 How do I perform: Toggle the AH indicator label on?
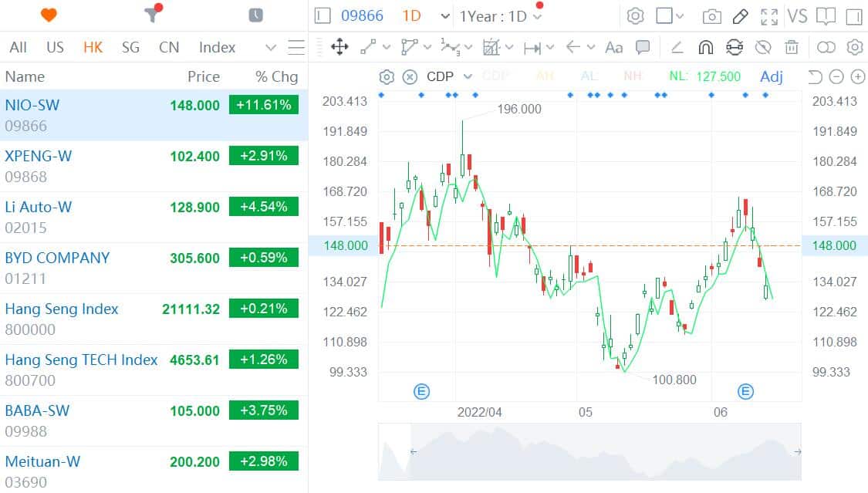(545, 76)
